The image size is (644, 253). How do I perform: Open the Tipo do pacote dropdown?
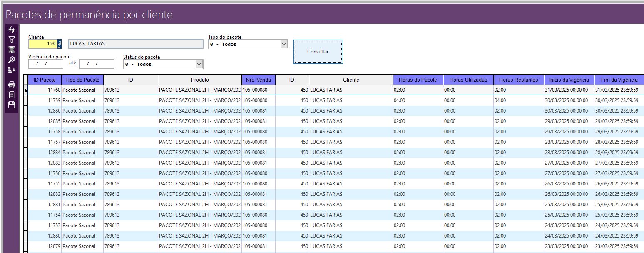(284, 44)
